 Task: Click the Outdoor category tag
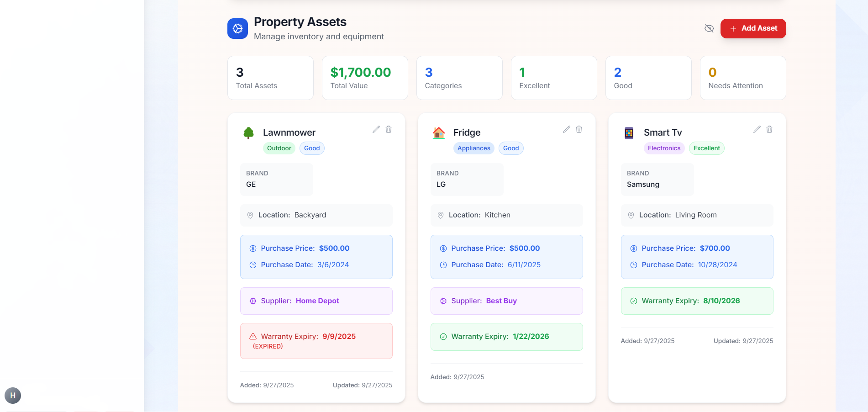point(279,148)
